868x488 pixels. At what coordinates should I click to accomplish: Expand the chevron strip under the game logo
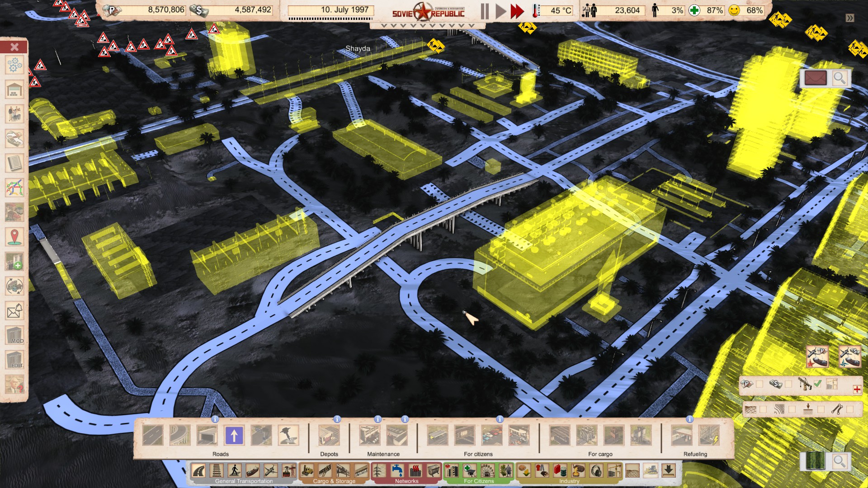(427, 26)
